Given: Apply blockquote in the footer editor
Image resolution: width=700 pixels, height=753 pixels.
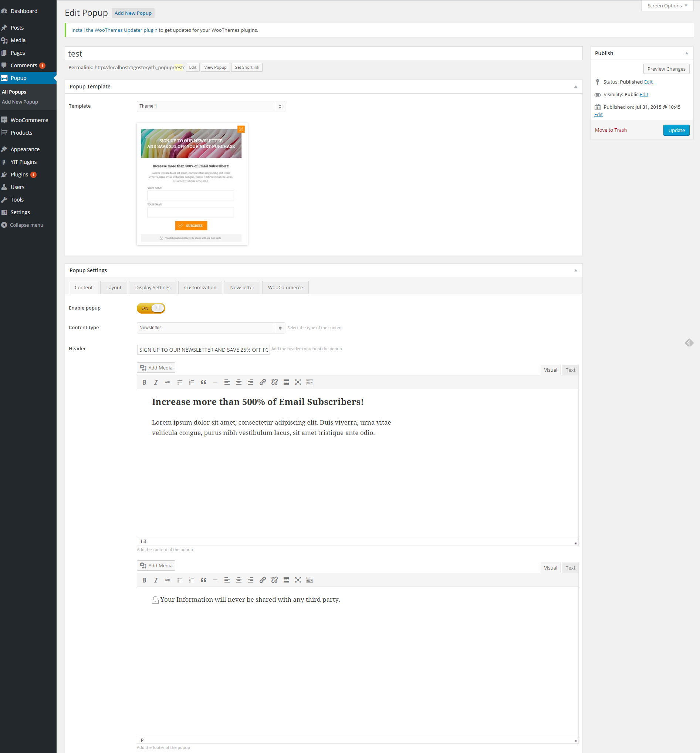Looking at the screenshot, I should pos(203,580).
